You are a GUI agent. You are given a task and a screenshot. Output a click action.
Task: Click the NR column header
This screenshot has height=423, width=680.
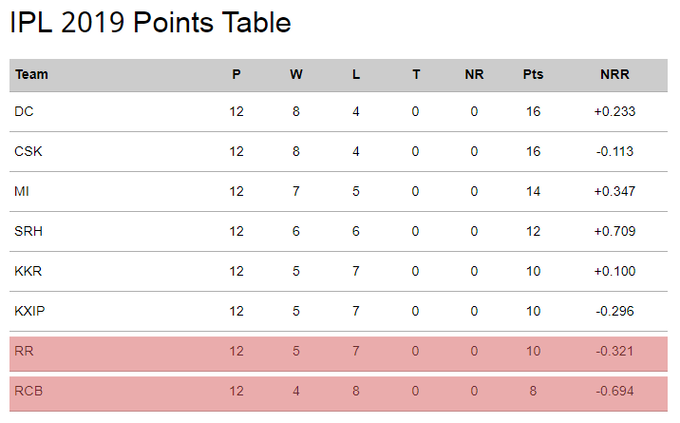pyautogui.click(x=474, y=75)
